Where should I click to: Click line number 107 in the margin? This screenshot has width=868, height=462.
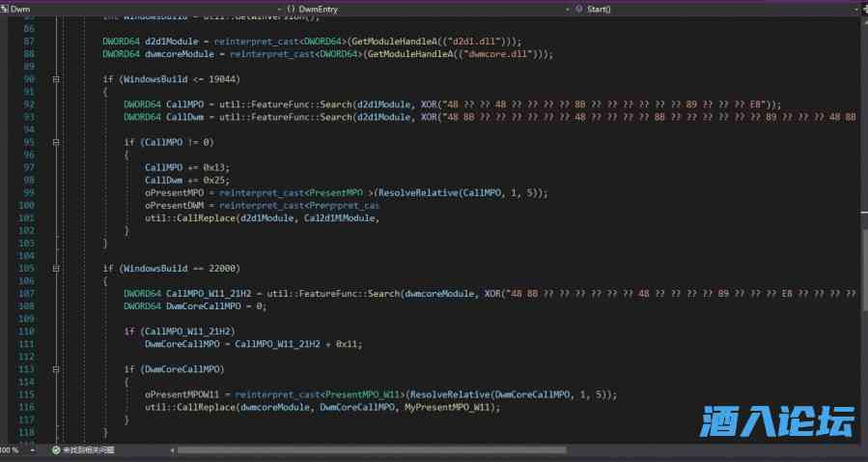[28, 293]
